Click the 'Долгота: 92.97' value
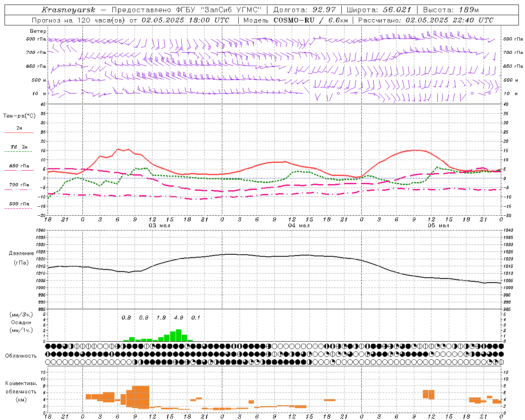The height and width of the screenshot is (420, 525). [304, 10]
